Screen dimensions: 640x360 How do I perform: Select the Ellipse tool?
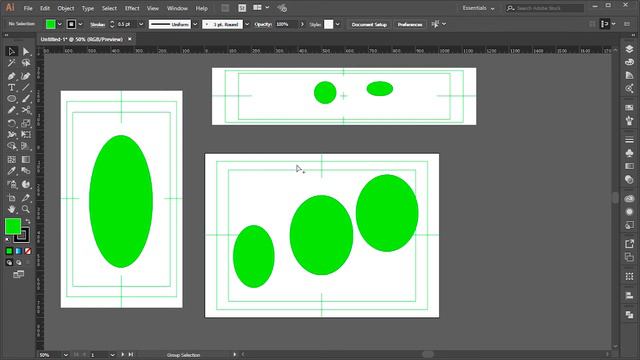(11, 99)
